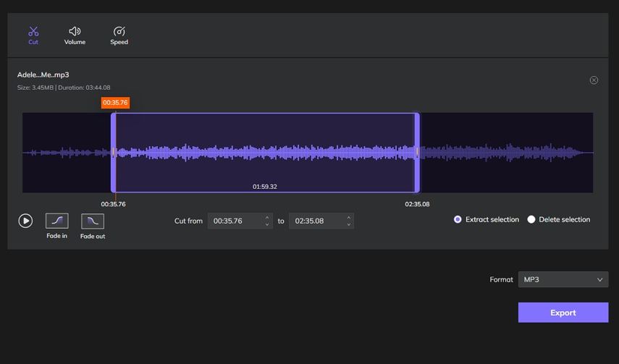Image resolution: width=619 pixels, height=364 pixels.
Task: Remove the Adele...Me..mp3 file with X icon
Action: pyautogui.click(x=594, y=80)
